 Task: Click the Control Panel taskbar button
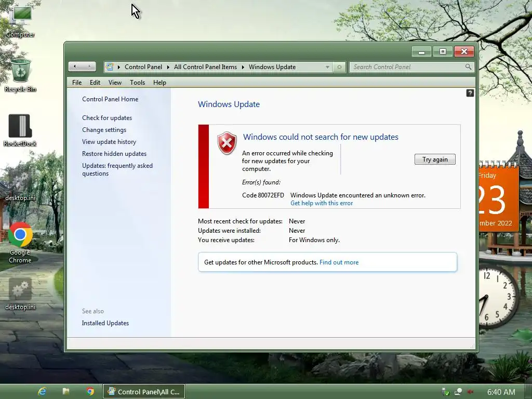pyautogui.click(x=143, y=392)
